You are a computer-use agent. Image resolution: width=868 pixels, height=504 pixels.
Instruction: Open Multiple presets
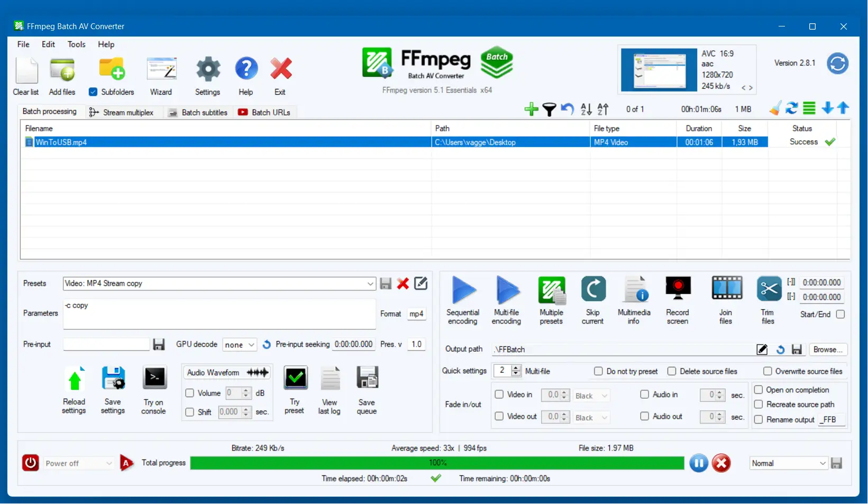tap(551, 290)
